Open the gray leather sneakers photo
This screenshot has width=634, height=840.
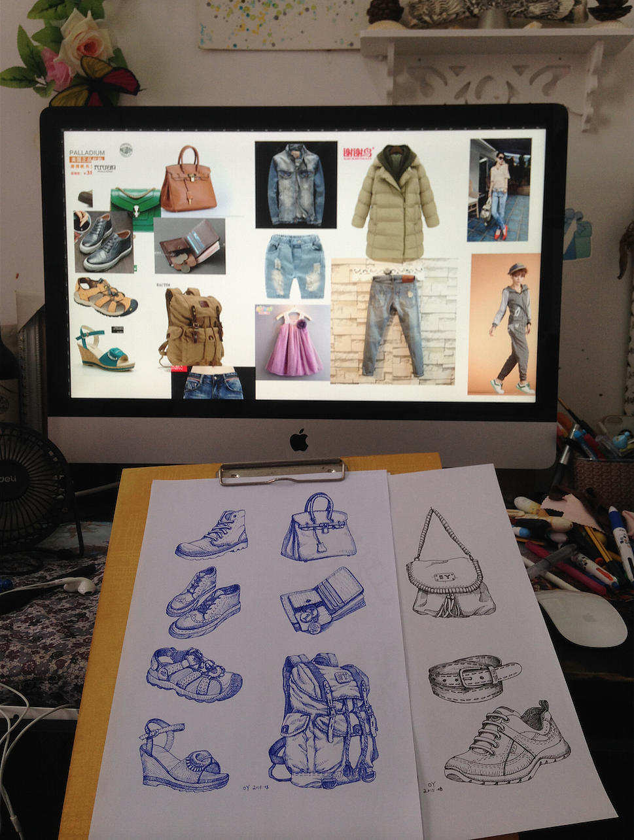pos(104,242)
